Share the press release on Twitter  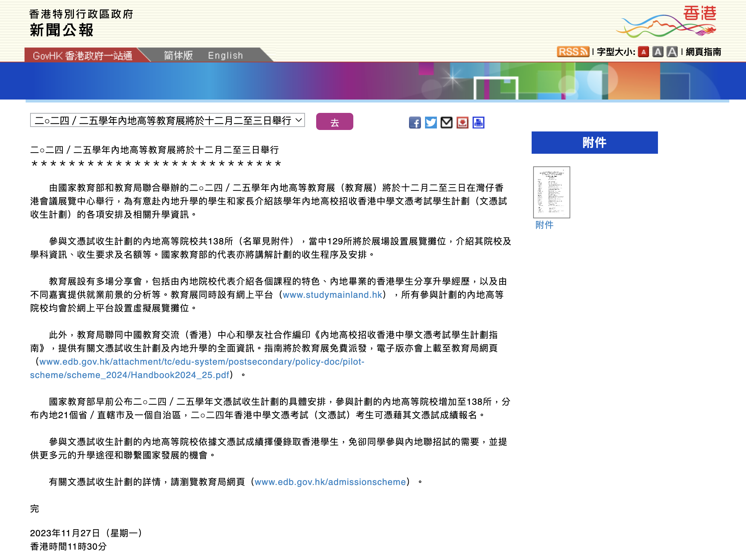(x=431, y=123)
